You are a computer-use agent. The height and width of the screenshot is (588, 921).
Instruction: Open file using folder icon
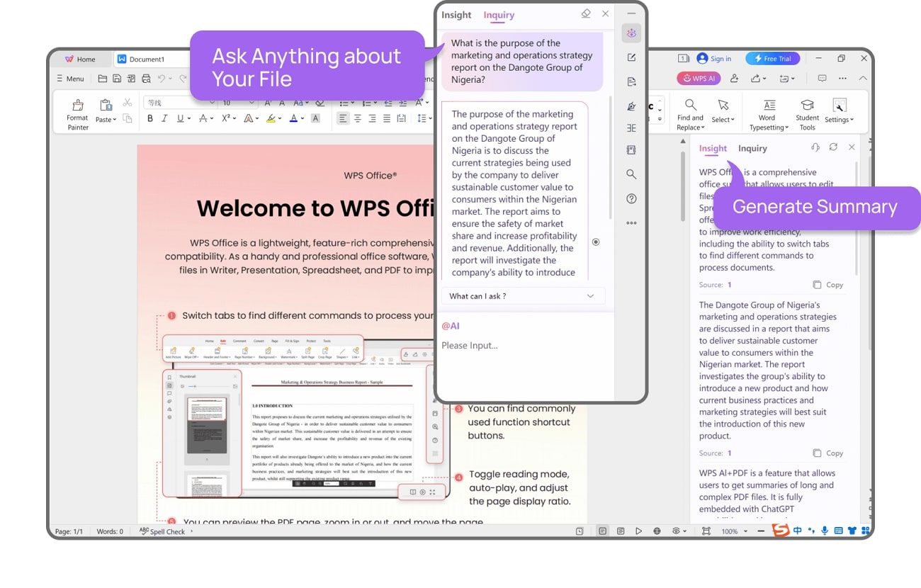pos(103,79)
